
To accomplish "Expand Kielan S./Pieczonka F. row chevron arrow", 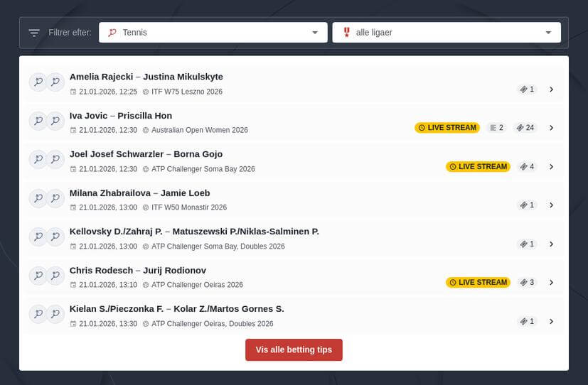I will coord(551,321).
